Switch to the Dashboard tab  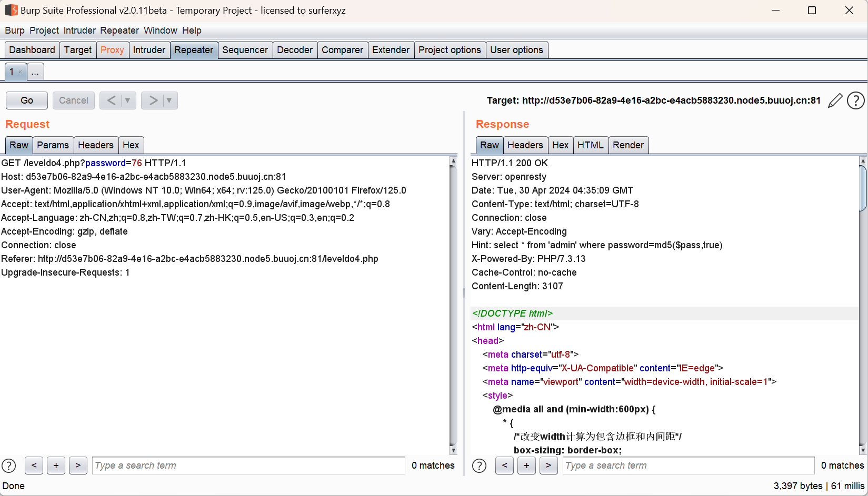click(x=32, y=50)
